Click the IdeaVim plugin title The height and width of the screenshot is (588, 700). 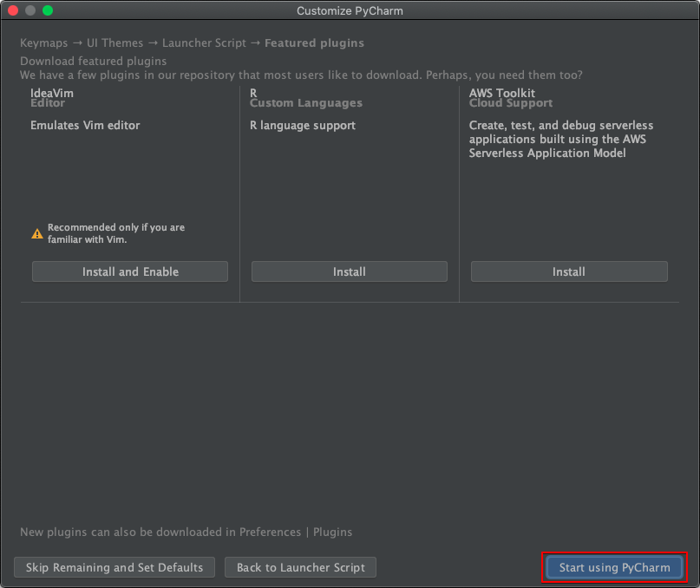point(52,93)
